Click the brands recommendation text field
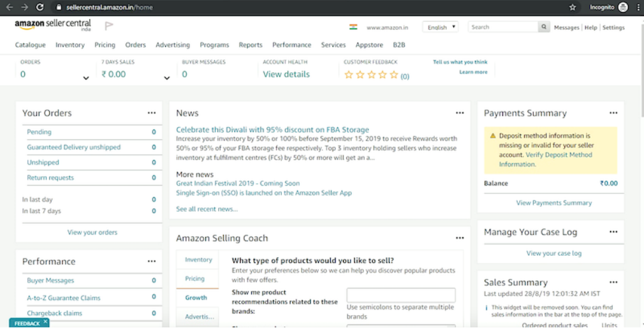Image resolution: width=644 pixels, height=328 pixels. 401,295
